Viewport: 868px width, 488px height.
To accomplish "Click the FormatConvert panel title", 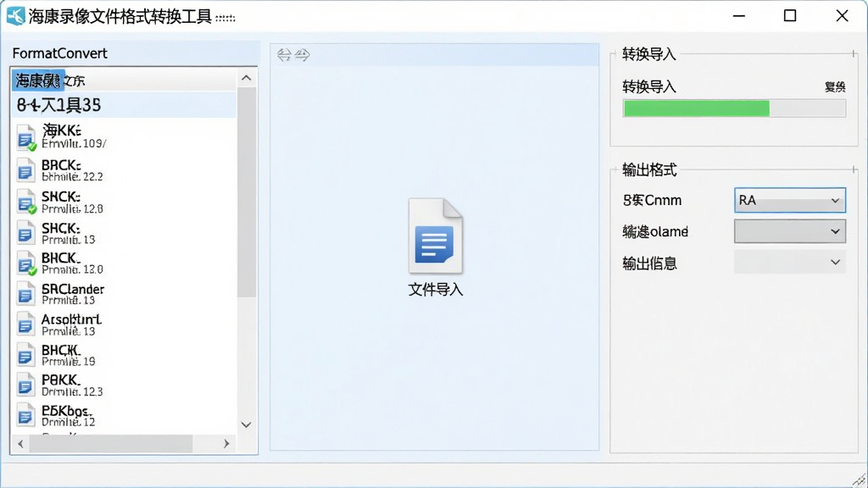I will [60, 53].
